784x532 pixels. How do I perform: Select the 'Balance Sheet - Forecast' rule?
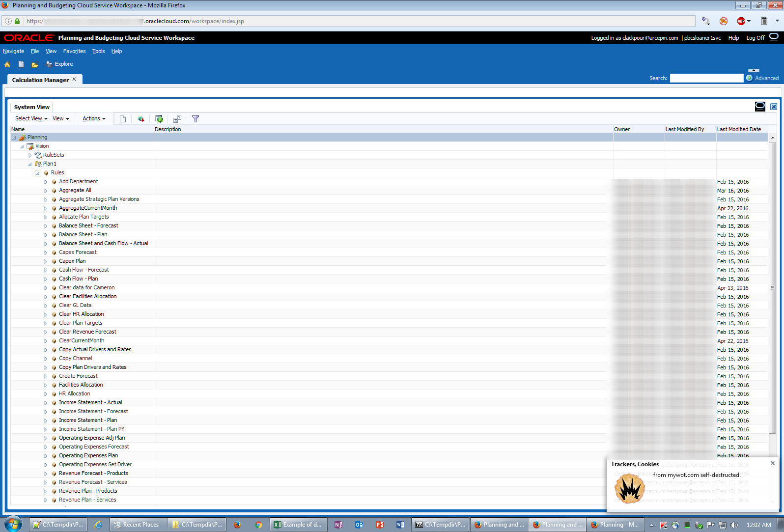coord(88,226)
